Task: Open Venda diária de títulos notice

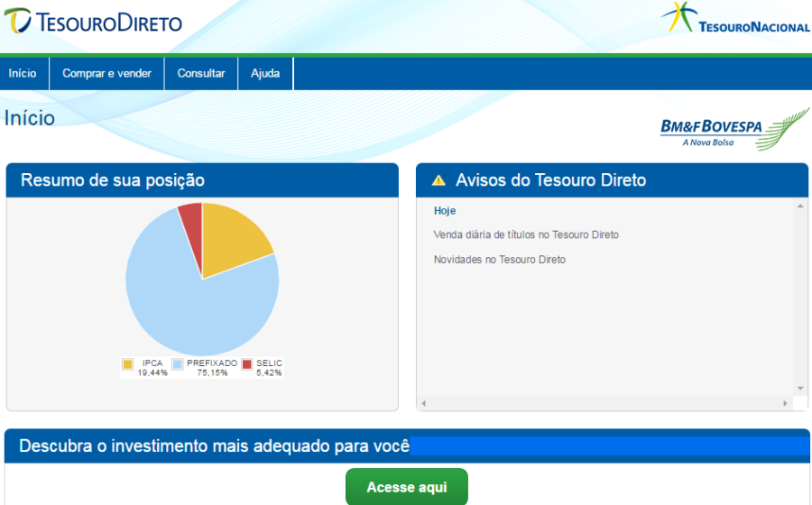Action: click(526, 234)
